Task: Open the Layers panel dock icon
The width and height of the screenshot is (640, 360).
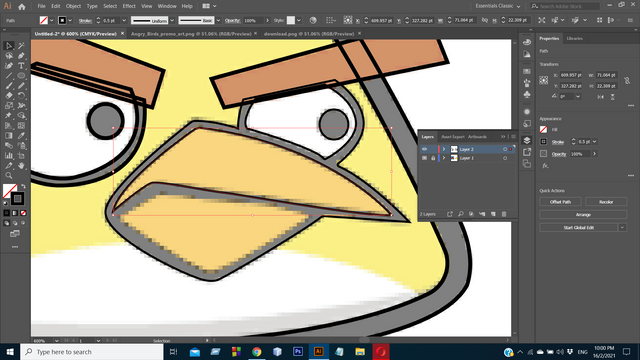Action: click(x=527, y=140)
